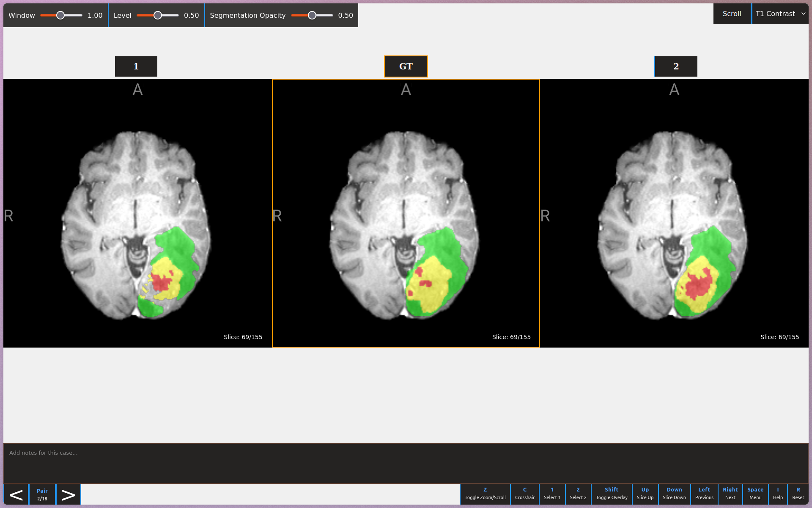Click the next pair arrow button
Viewport: 812px width, 508px height.
tap(68, 494)
